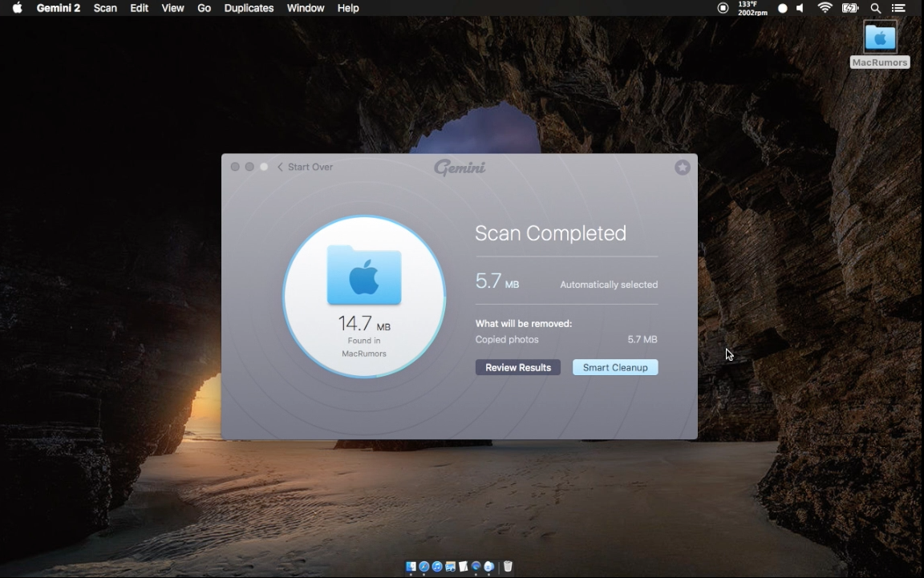This screenshot has width=924, height=578.
Task: Open the Pages document app in Dock
Action: tap(463, 566)
